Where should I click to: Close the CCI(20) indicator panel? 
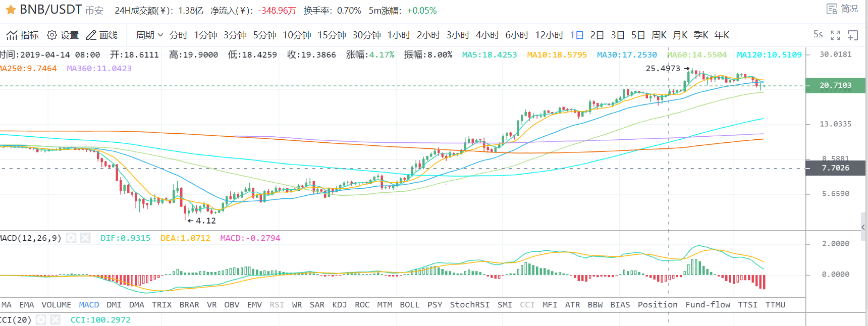click(56, 320)
